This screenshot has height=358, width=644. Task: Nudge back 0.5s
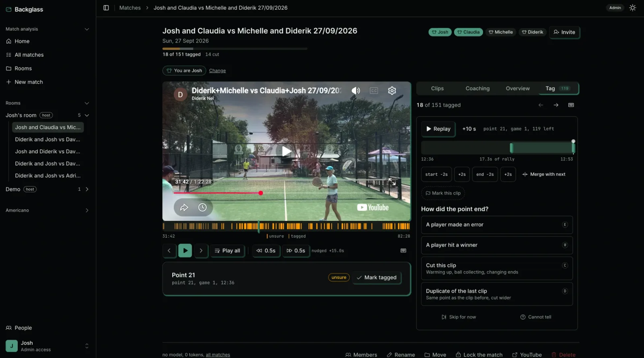266,251
